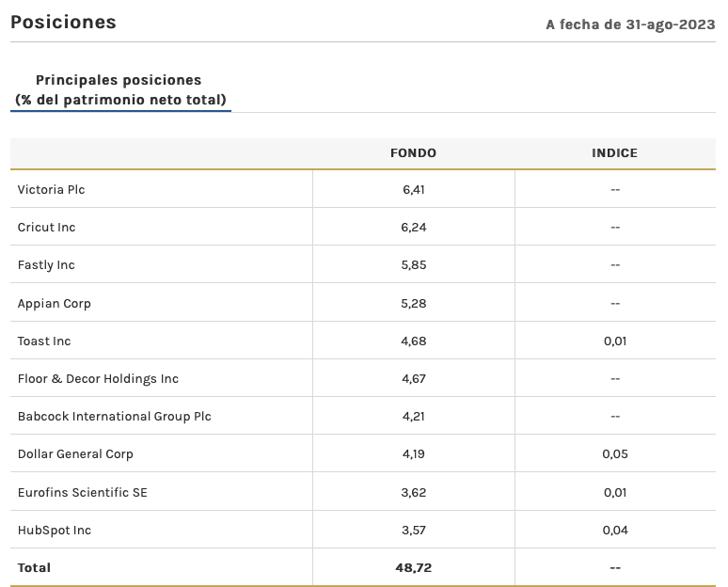Click the Toast Inc holding

coord(44,341)
